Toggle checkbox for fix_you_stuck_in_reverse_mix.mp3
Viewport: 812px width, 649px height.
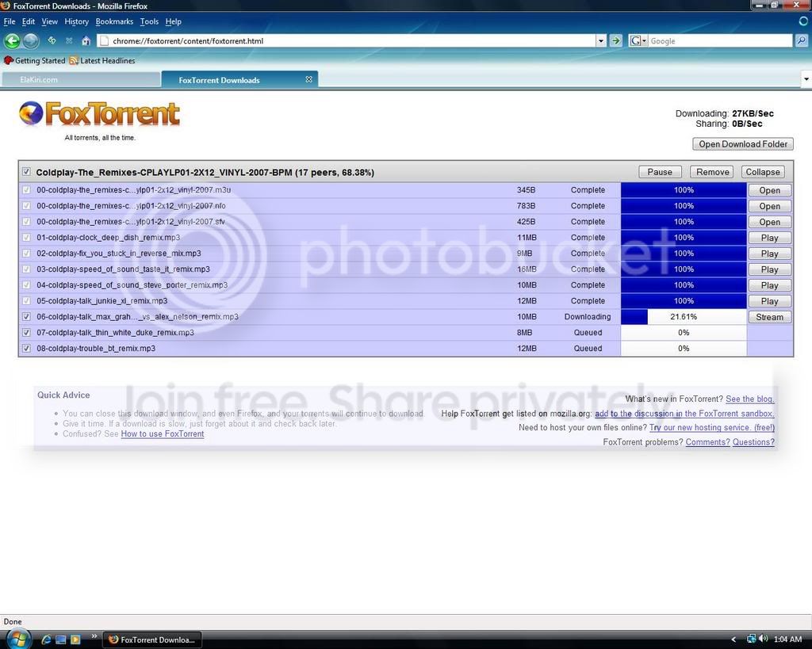(x=26, y=253)
